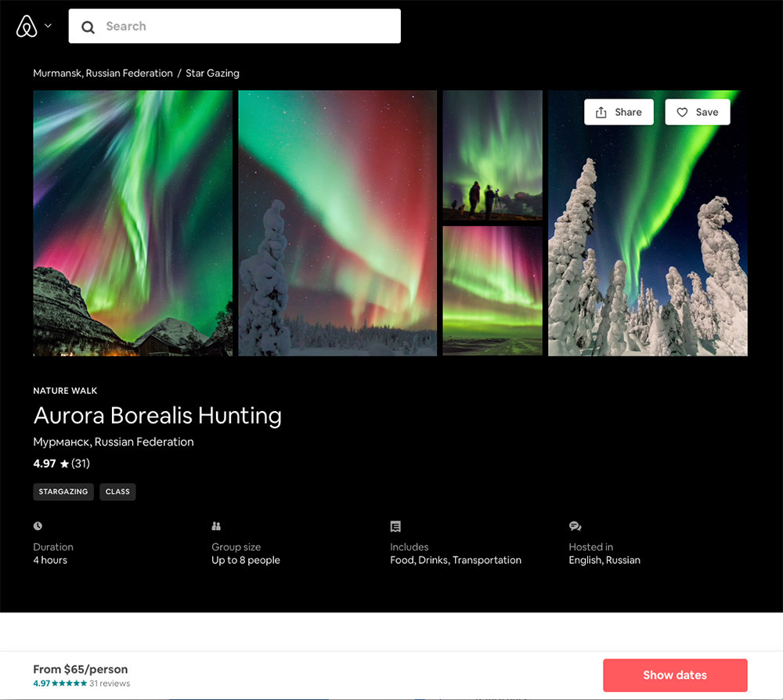Open the pink and green aurora field photo
Viewport: 783px width, 700px height.
(x=493, y=290)
